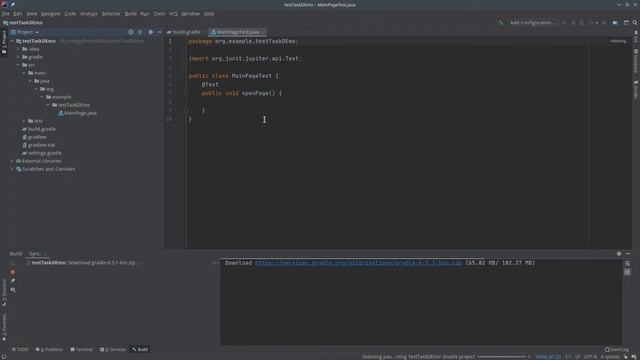Select the example package in project tree
Viewport: 640px width, 360px height.
(x=59, y=97)
